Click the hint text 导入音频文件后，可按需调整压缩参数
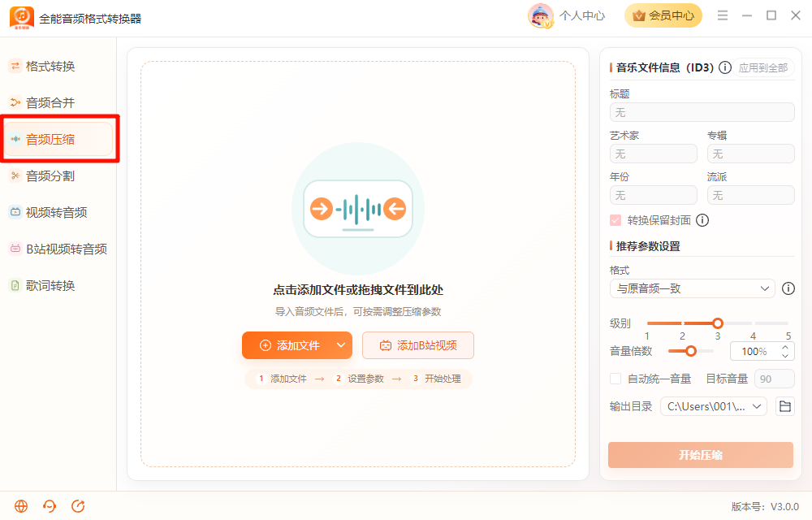The width and height of the screenshot is (812, 520). 358,312
